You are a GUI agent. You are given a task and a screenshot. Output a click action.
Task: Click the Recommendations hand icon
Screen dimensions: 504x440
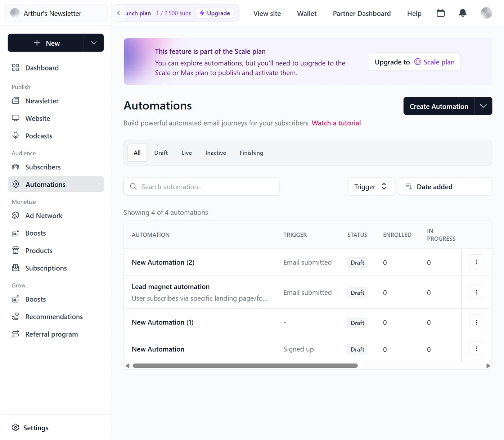pyautogui.click(x=15, y=317)
